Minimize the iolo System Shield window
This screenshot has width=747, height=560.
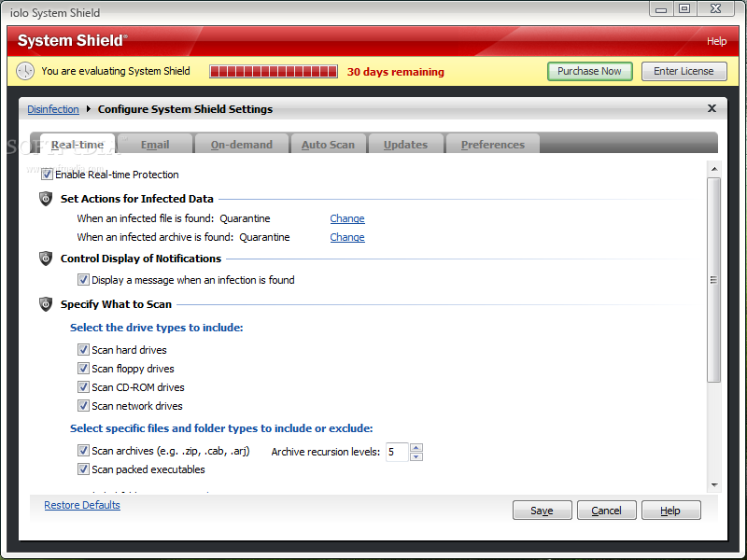[661, 8]
